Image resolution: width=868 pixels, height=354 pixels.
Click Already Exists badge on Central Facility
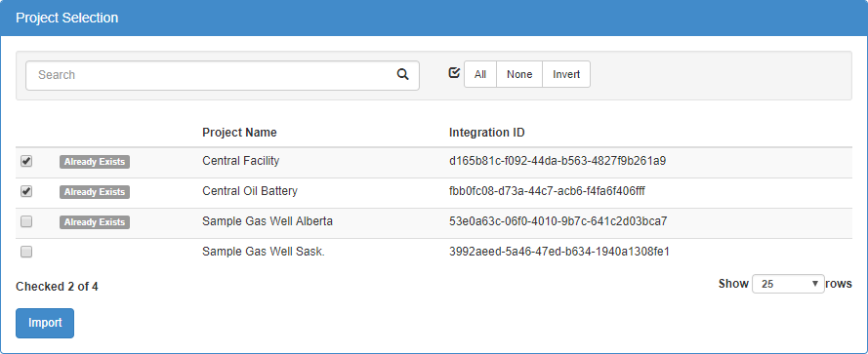[x=95, y=162]
